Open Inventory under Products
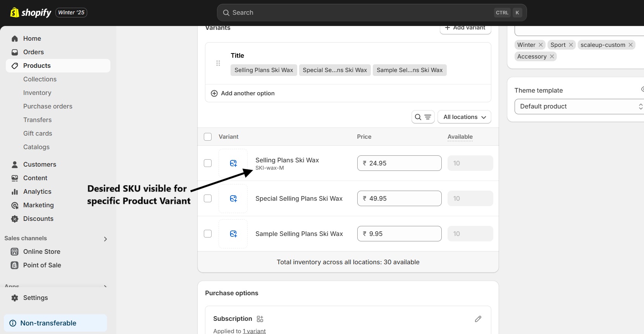The image size is (644, 334). (x=37, y=93)
